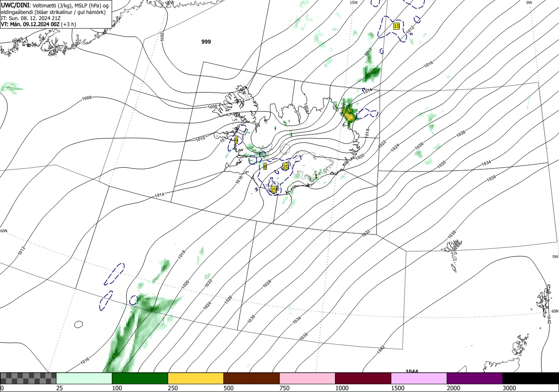Image resolution: width=559 pixels, height=392 pixels.
Task: Click the yellow lightning marker labeled 10
Action: click(x=397, y=26)
